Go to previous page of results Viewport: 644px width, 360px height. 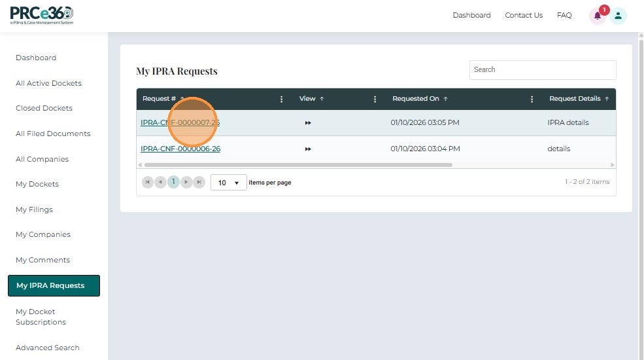point(160,182)
